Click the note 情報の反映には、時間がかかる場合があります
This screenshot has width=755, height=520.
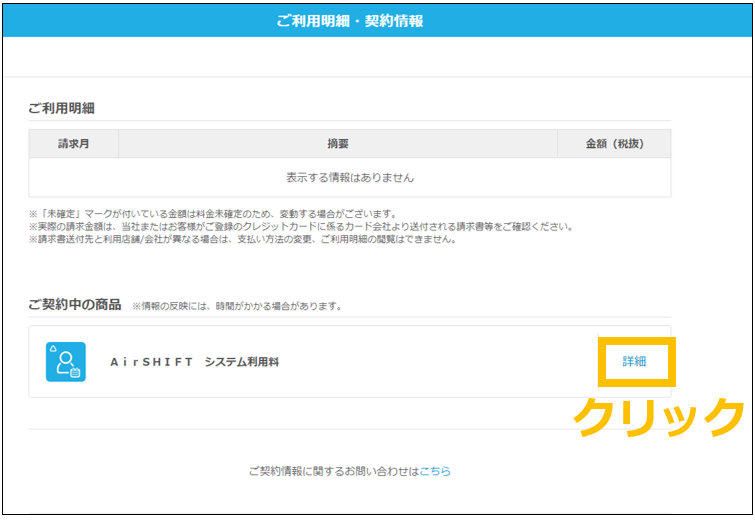(237, 306)
